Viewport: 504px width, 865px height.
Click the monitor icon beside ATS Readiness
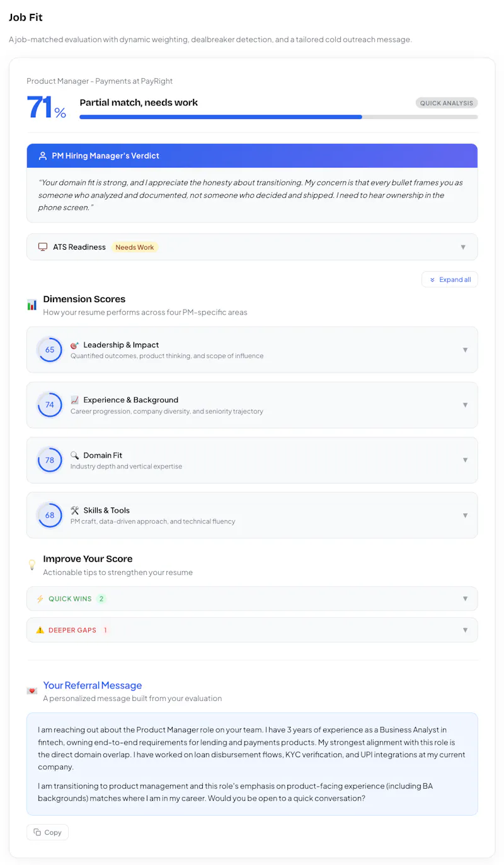coord(43,247)
